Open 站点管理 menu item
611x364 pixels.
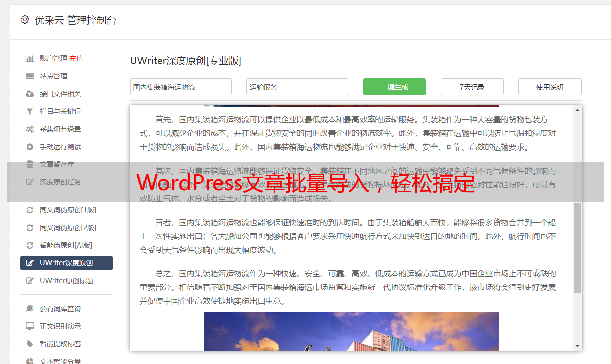point(53,76)
